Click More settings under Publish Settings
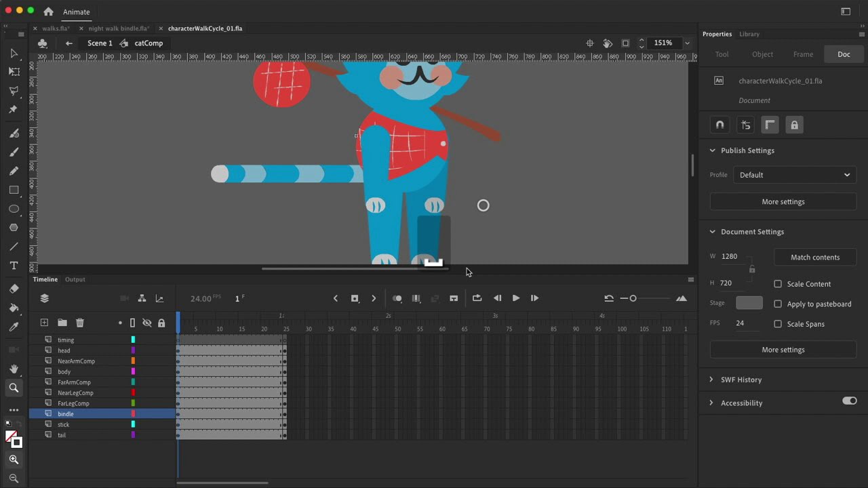Viewport: 868px width, 488px height. 783,202
